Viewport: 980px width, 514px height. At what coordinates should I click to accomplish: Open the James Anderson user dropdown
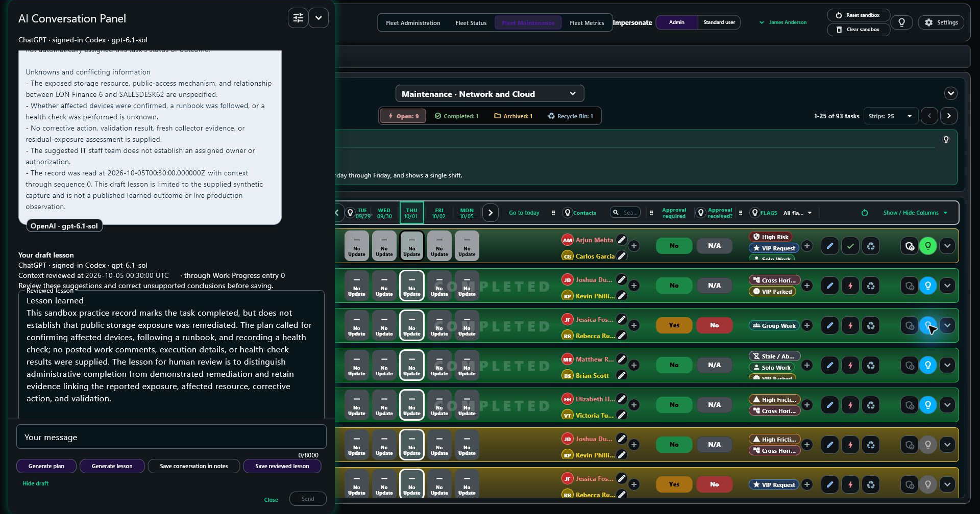783,22
